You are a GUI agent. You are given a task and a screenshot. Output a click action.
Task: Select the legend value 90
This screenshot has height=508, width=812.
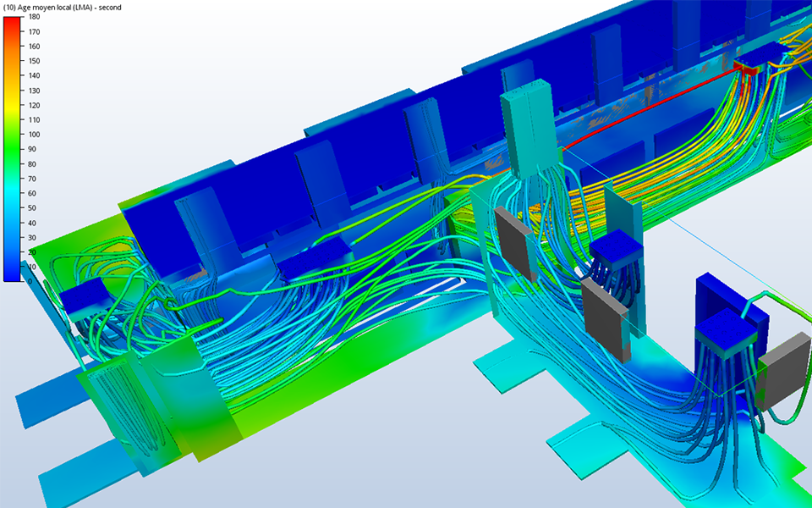tap(33, 149)
